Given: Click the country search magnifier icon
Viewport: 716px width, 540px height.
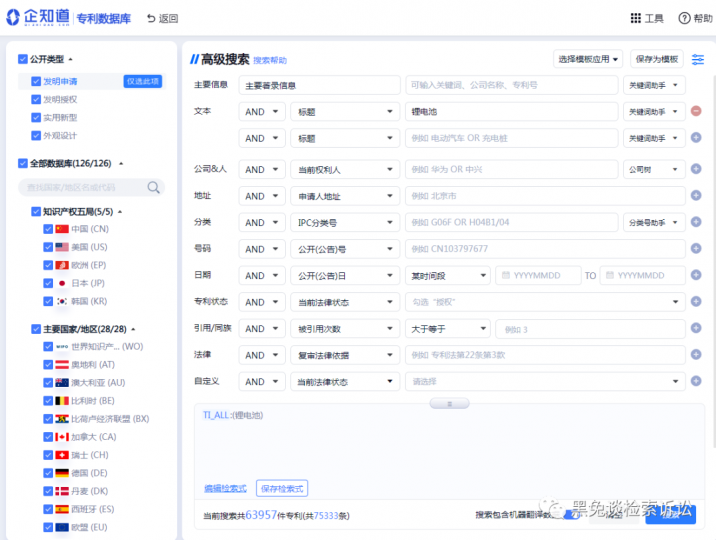Looking at the screenshot, I should click(x=153, y=188).
